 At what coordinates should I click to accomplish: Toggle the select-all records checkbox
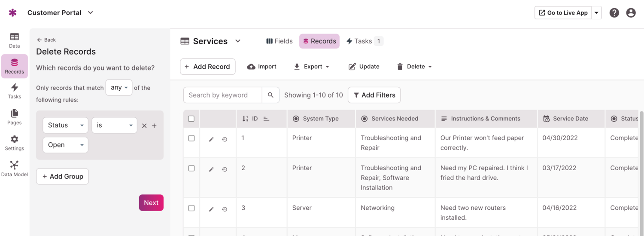(191, 119)
